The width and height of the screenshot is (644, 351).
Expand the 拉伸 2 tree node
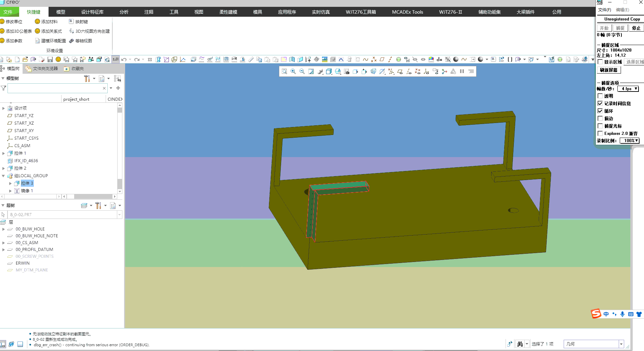click(3, 168)
